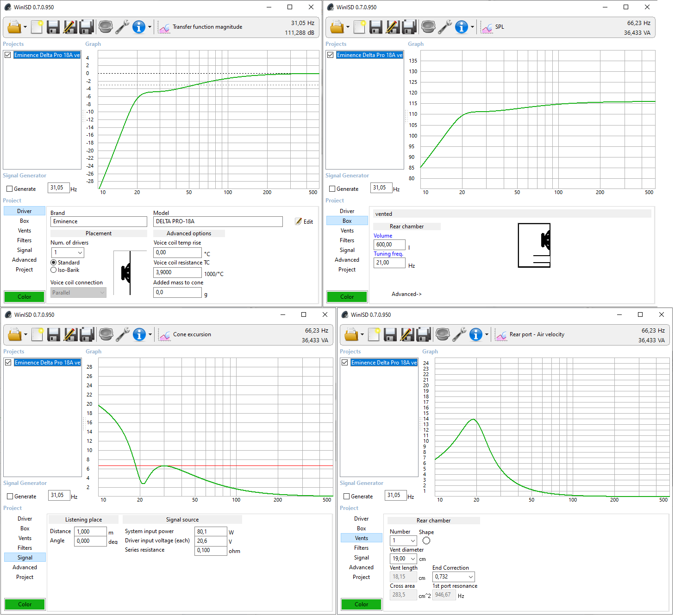
Task: Expand info dropdown arrow in Cone excursion window
Action: coord(150,335)
